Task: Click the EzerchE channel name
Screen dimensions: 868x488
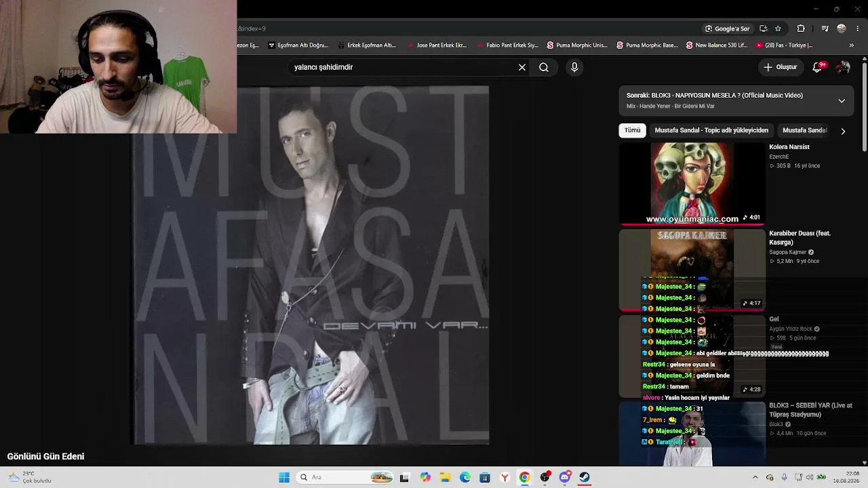Action: pyautogui.click(x=781, y=157)
